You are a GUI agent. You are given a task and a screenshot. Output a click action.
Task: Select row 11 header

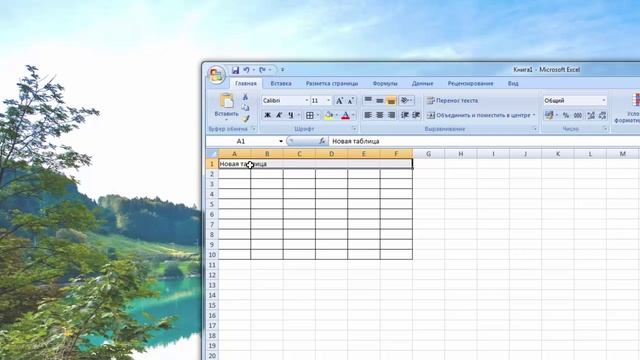[x=212, y=265]
